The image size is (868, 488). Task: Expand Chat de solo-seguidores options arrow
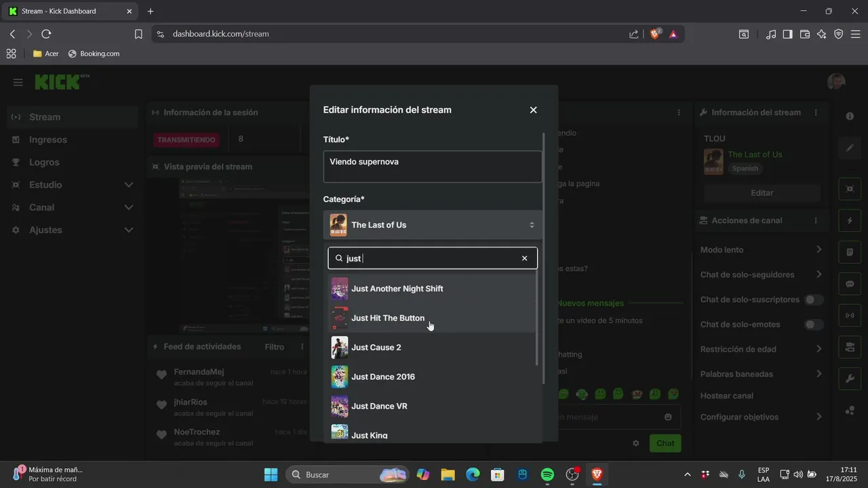[818, 274]
